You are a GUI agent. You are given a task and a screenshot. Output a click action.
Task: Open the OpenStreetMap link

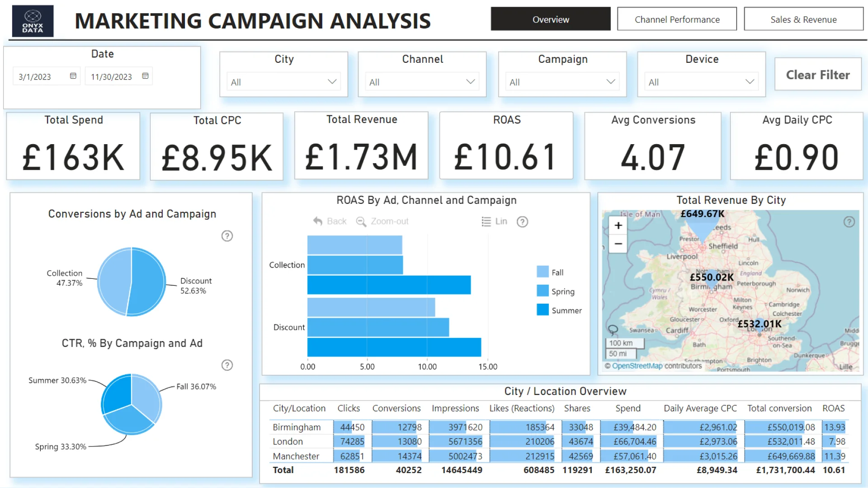click(637, 366)
